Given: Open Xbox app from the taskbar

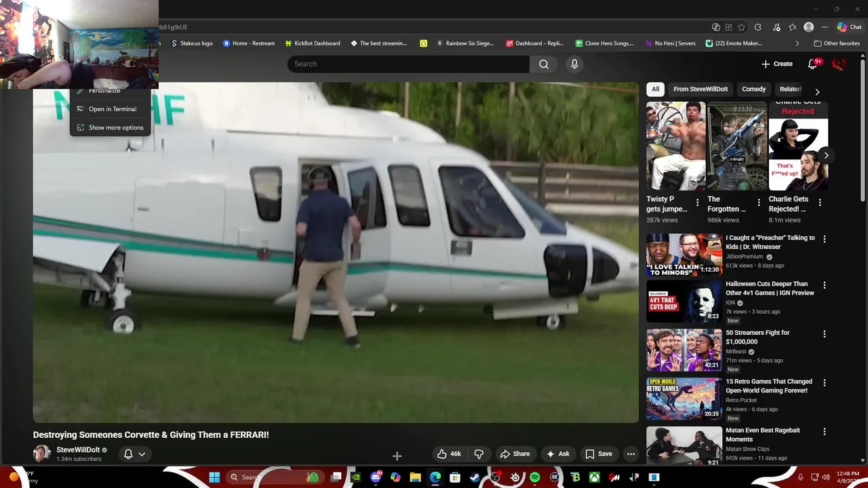Looking at the screenshot, I should click(x=594, y=477).
